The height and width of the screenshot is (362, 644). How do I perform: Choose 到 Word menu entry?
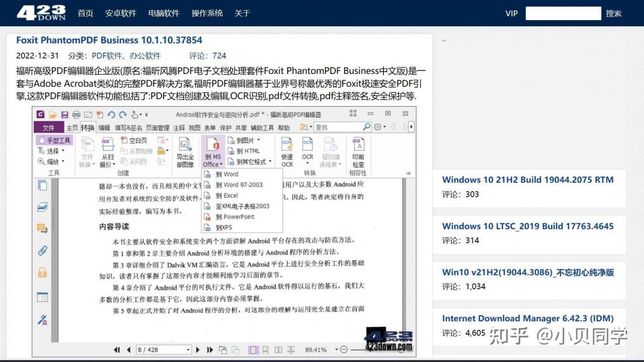pos(242,174)
